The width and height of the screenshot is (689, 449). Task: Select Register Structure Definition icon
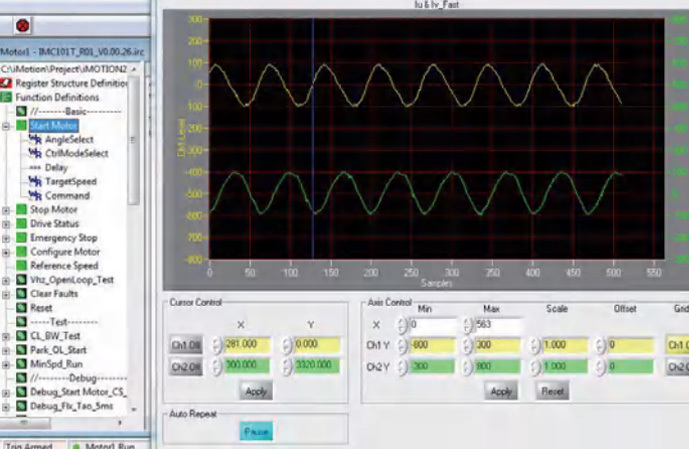(x=6, y=83)
